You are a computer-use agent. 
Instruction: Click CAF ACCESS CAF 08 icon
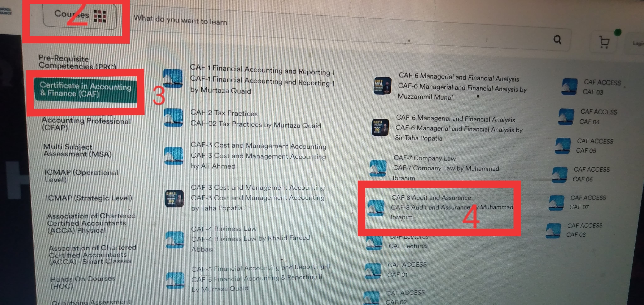(553, 231)
